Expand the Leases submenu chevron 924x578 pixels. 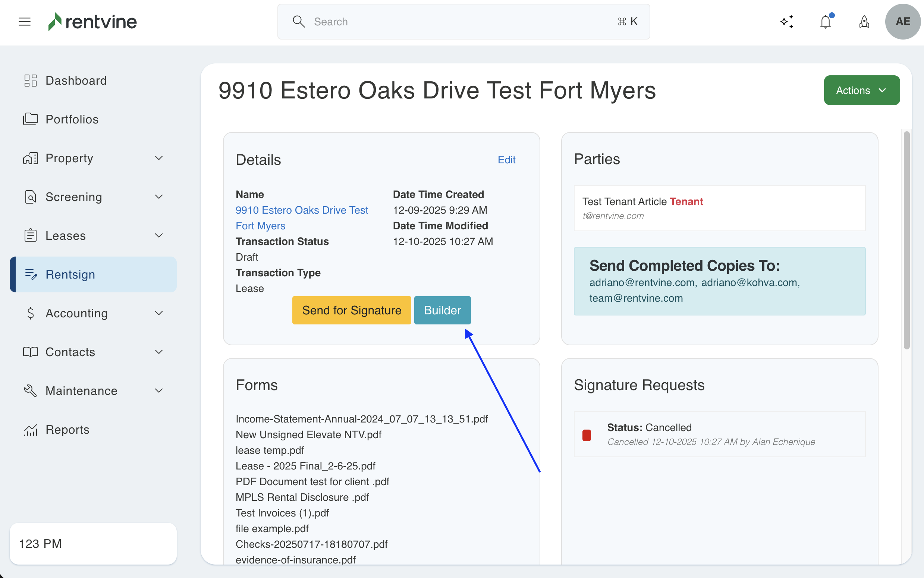(158, 235)
